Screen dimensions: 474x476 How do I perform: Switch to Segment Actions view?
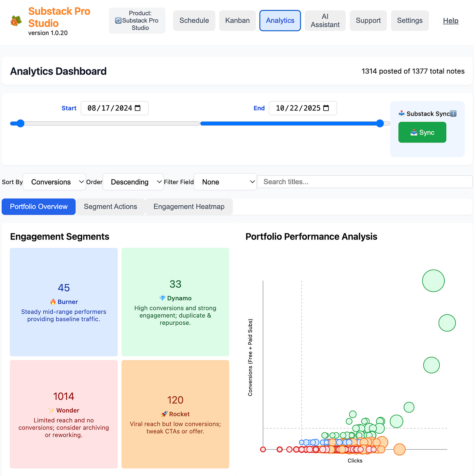[x=110, y=207]
